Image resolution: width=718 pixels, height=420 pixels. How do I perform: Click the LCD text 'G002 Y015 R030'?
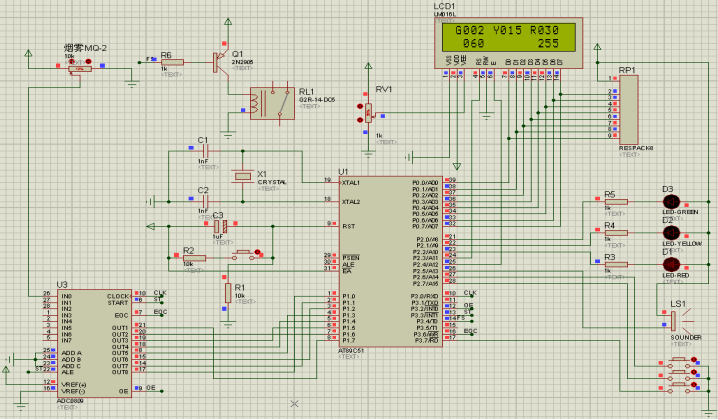[x=506, y=30]
